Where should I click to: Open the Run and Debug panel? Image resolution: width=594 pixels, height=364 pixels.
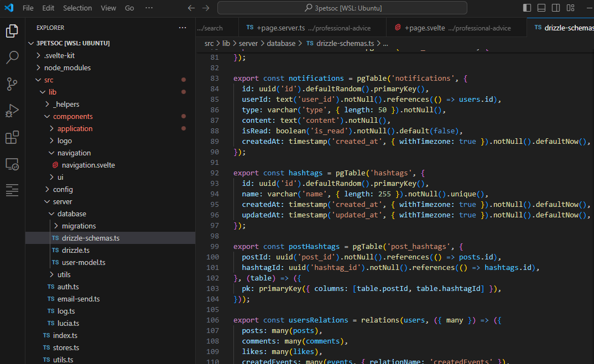[x=12, y=111]
